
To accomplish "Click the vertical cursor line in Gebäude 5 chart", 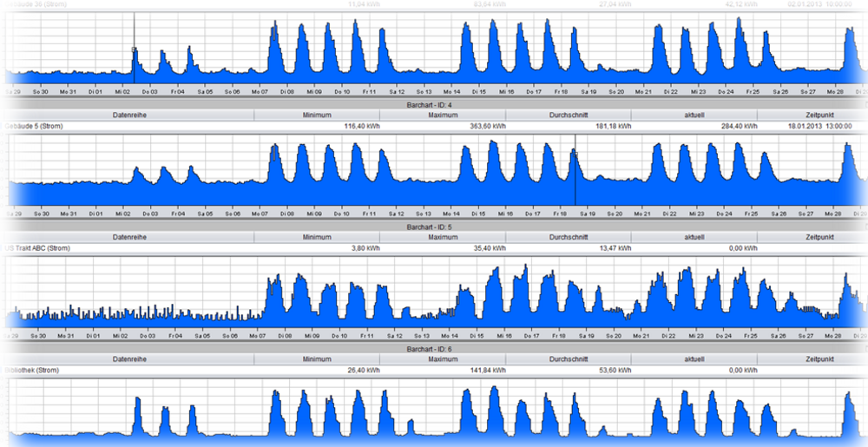I will 575,174.
